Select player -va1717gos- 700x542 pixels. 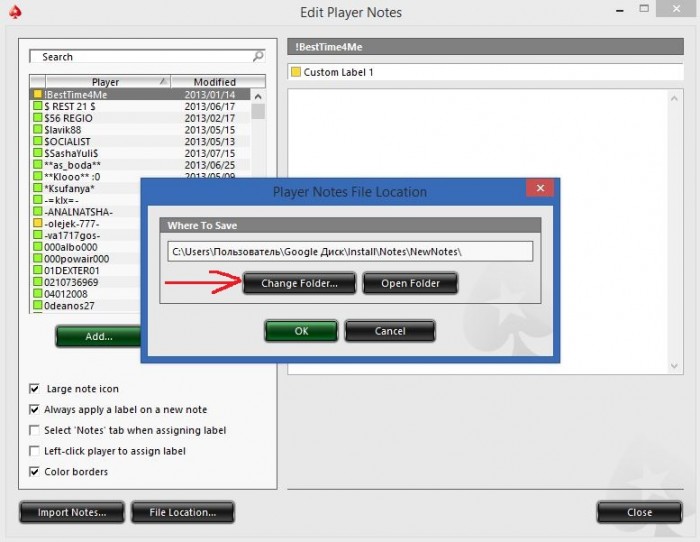(85, 235)
